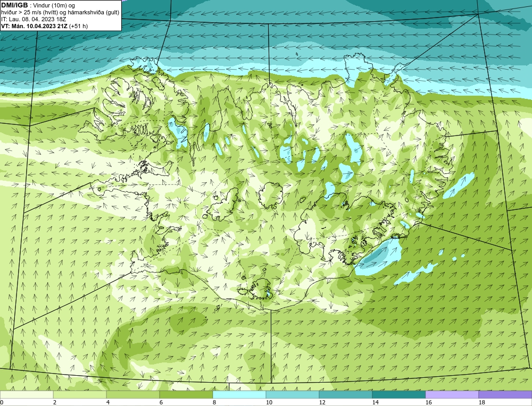Click the 8–10 m/s light cyan legend color
The width and height of the screenshot is (532, 406).
click(239, 394)
